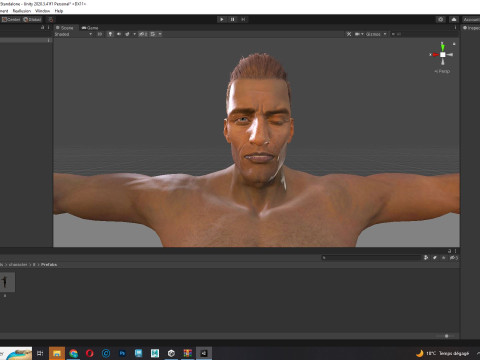The width and height of the screenshot is (480, 360).
Task: Toggle the scene grid visibility icon
Action: click(153, 34)
